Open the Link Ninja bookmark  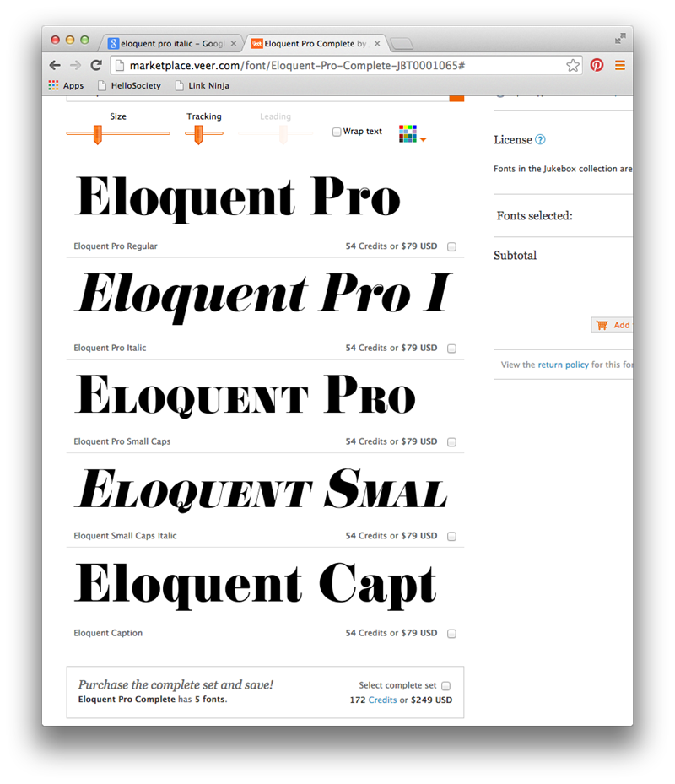(x=202, y=85)
